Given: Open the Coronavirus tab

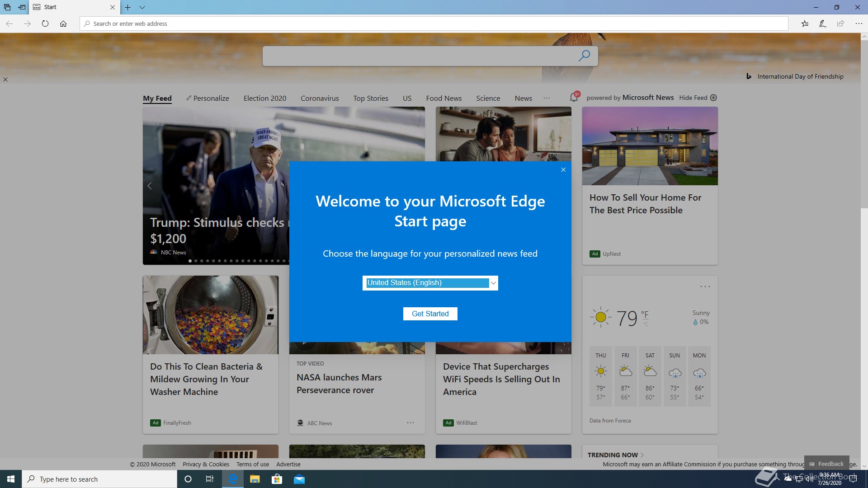Looking at the screenshot, I should [x=320, y=98].
